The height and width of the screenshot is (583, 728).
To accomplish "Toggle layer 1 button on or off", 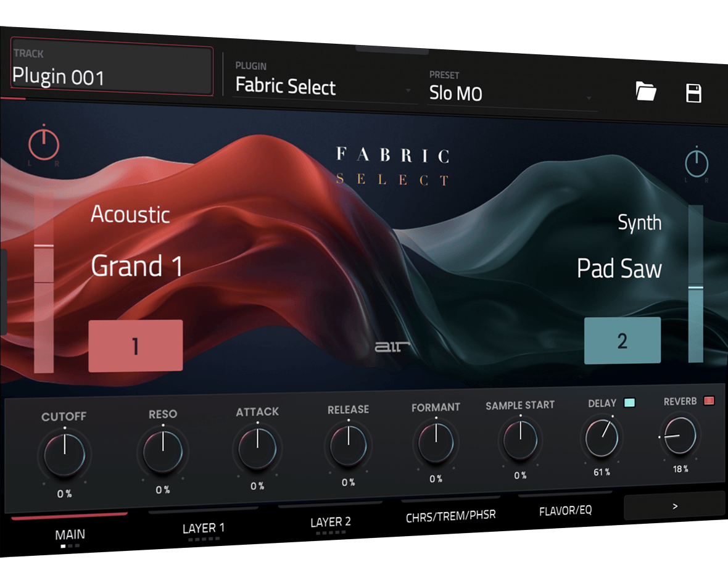I will point(136,346).
